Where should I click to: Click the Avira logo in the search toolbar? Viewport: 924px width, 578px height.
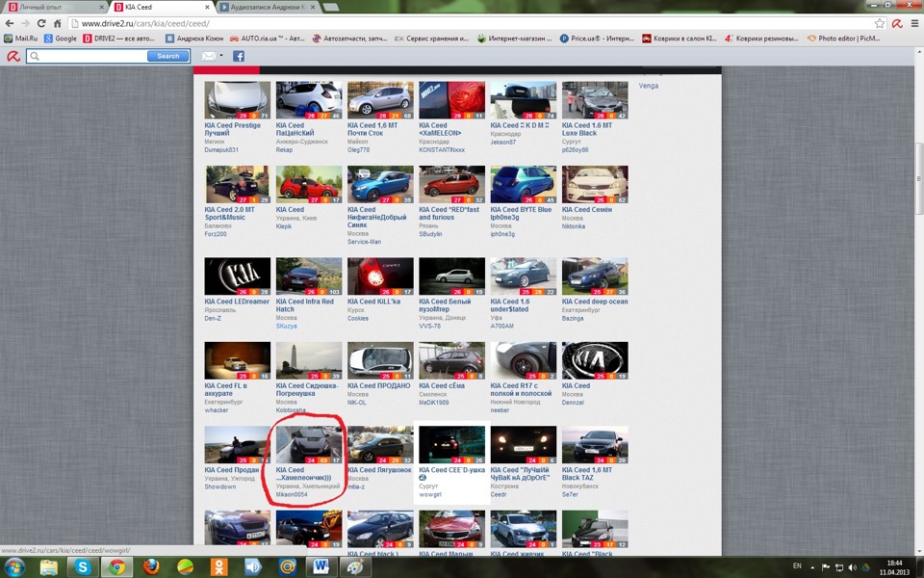[x=13, y=56]
